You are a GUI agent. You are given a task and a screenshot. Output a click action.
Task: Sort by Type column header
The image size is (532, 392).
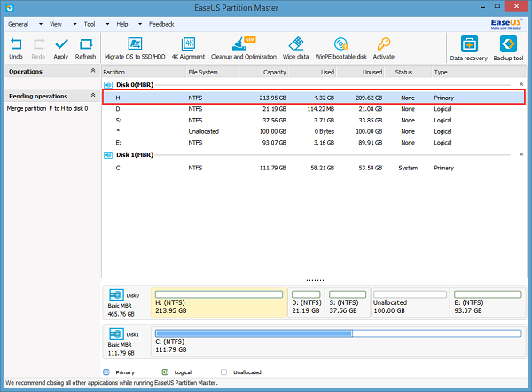coord(479,72)
